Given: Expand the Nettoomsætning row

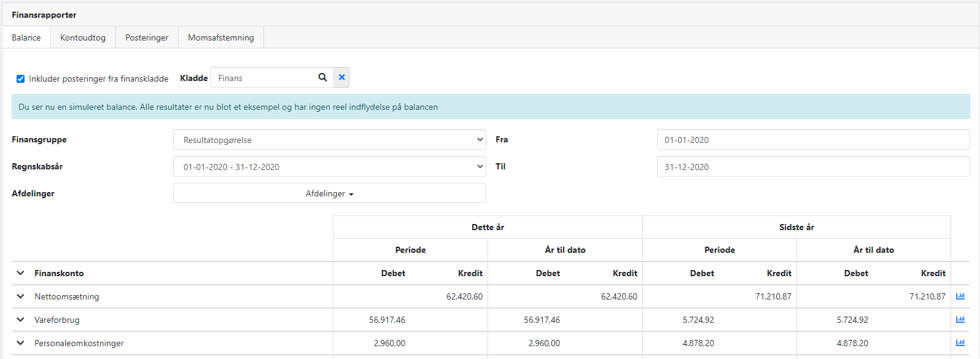Looking at the screenshot, I should click(x=20, y=296).
